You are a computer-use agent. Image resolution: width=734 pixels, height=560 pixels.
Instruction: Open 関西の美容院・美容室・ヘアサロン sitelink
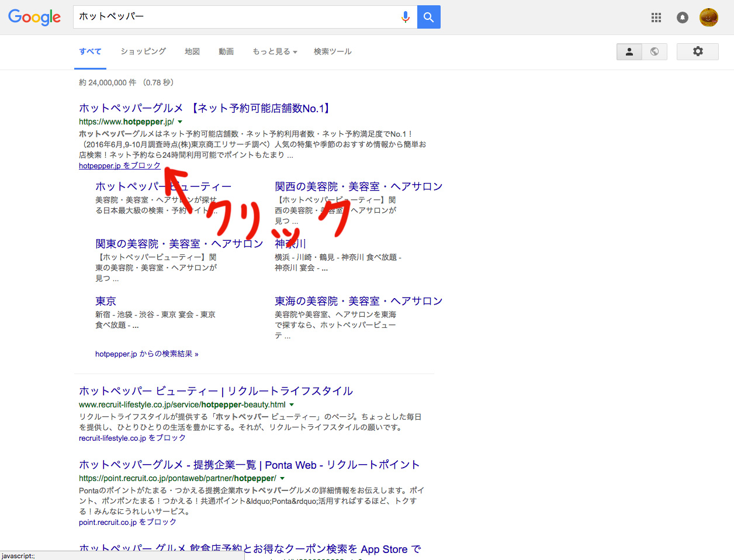click(x=359, y=186)
